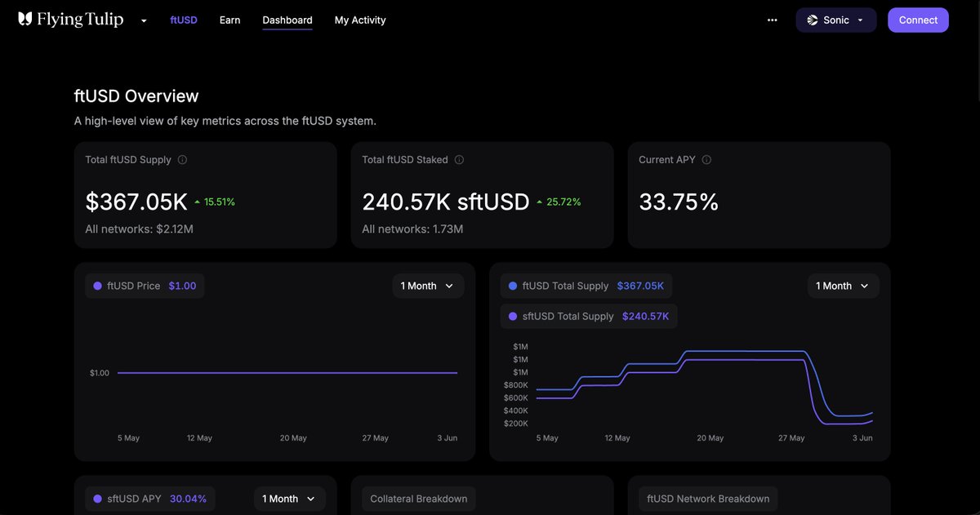Toggle the sftUSD APY legend chip
The width and height of the screenshot is (980, 515).
tap(150, 499)
